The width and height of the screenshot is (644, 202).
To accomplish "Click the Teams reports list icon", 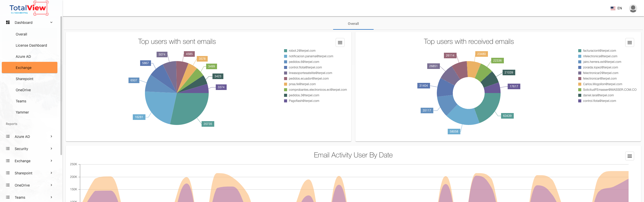I will click(8, 197).
